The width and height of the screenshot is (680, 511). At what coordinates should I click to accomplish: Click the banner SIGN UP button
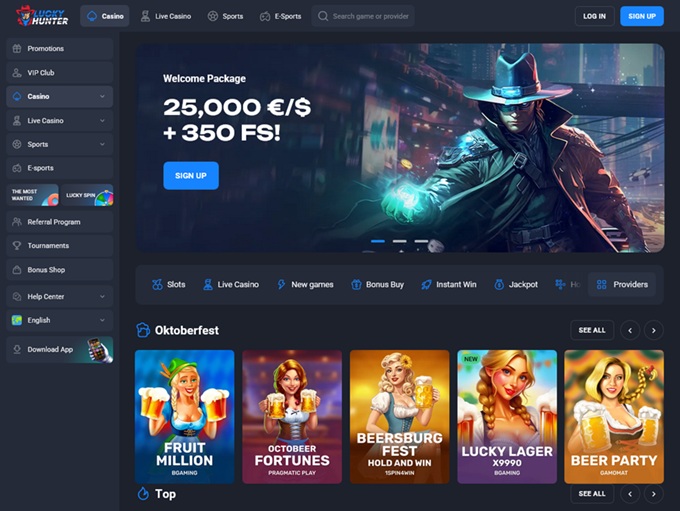tap(190, 176)
